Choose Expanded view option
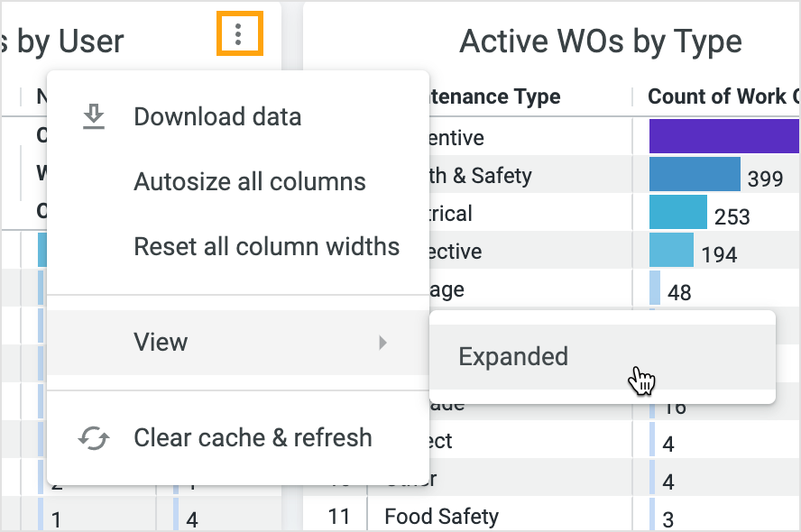The image size is (801, 532). 513,356
